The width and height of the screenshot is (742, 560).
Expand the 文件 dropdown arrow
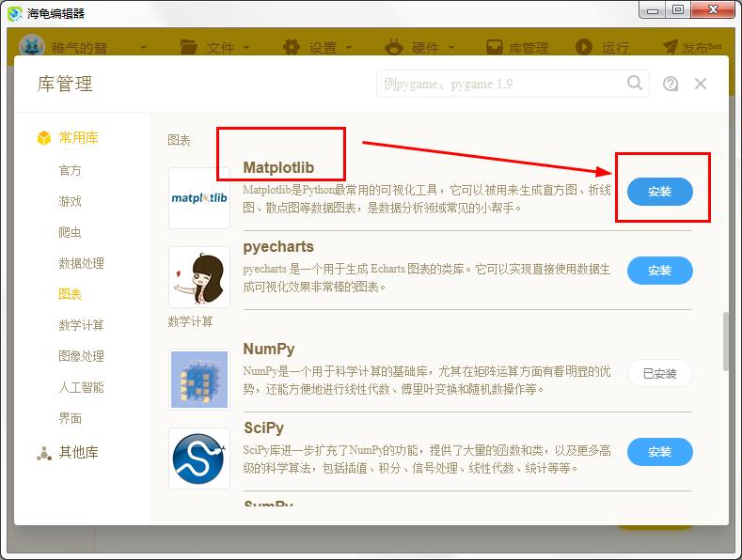(246, 47)
